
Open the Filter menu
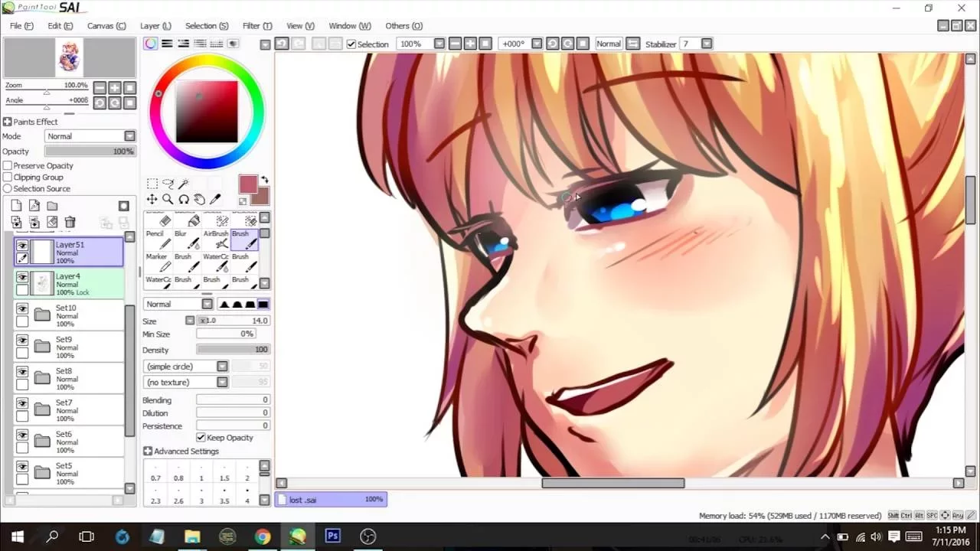[257, 26]
